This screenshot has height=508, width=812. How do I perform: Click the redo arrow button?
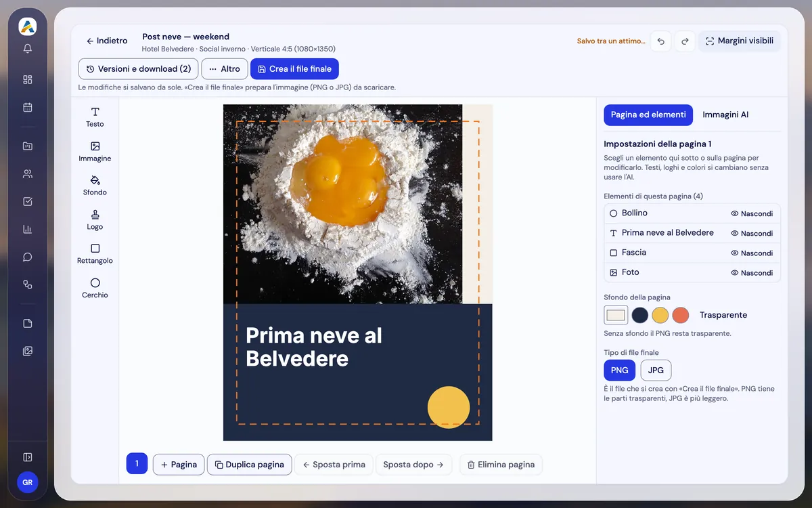(x=685, y=41)
